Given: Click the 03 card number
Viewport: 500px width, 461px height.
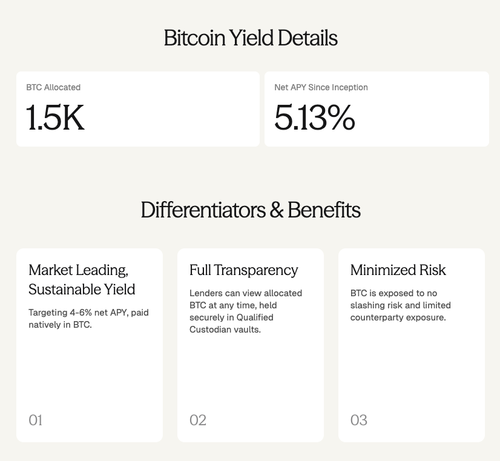Looking at the screenshot, I should 359,420.
